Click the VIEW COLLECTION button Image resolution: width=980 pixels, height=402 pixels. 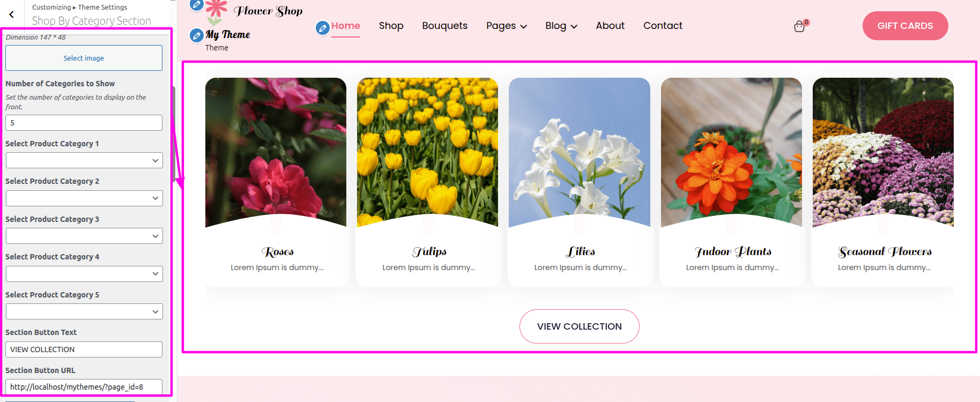pyautogui.click(x=579, y=326)
